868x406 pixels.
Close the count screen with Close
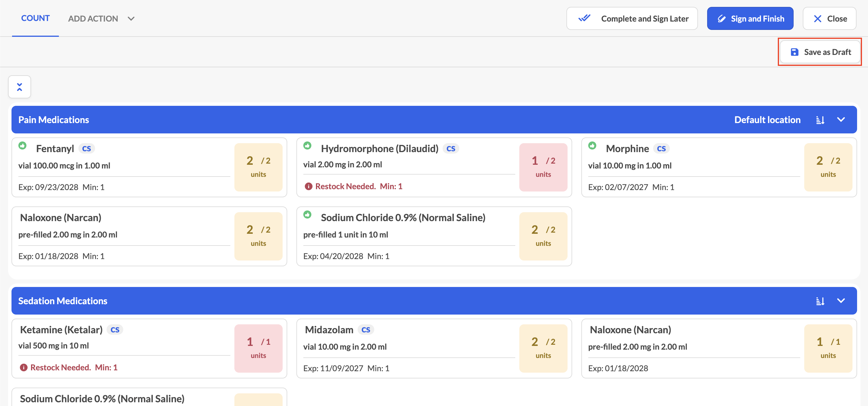click(829, 19)
